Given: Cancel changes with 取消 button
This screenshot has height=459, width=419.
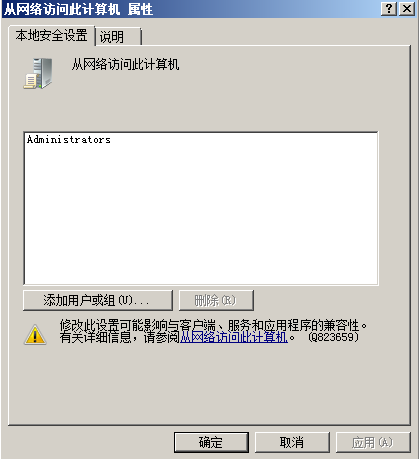Looking at the screenshot, I should coord(292,442).
